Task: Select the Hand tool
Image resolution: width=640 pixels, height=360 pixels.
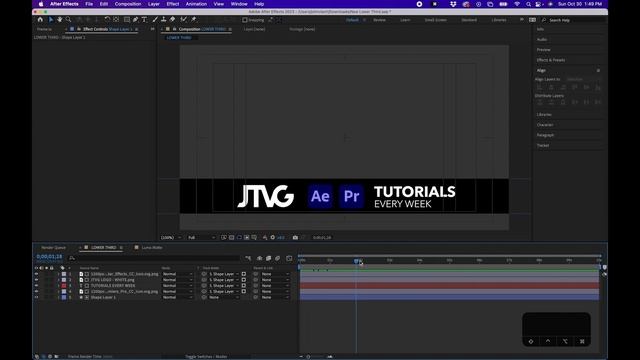Action: (60, 20)
